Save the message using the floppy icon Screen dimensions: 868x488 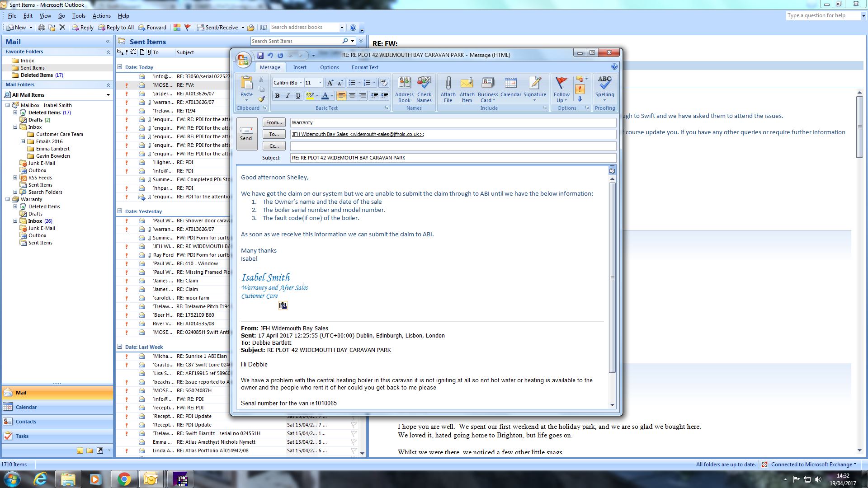pyautogui.click(x=260, y=55)
